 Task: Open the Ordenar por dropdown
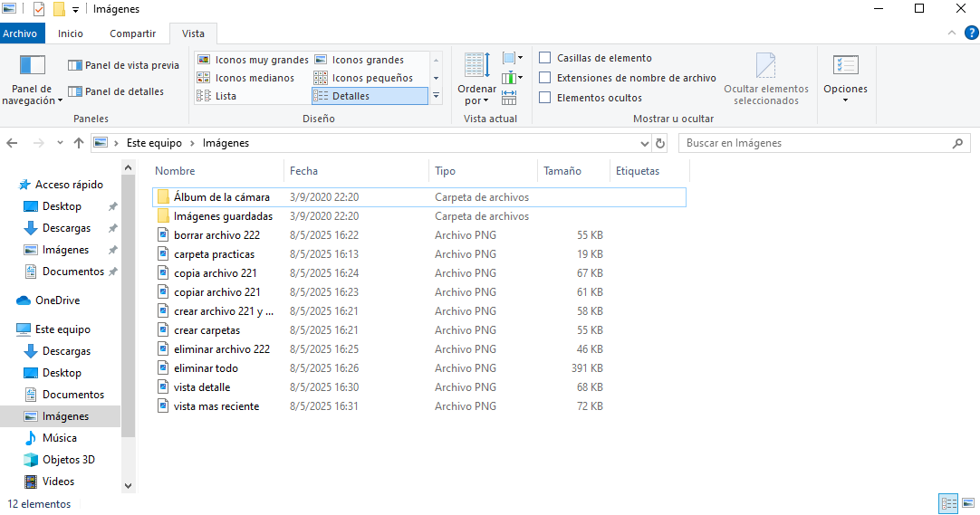pyautogui.click(x=476, y=95)
